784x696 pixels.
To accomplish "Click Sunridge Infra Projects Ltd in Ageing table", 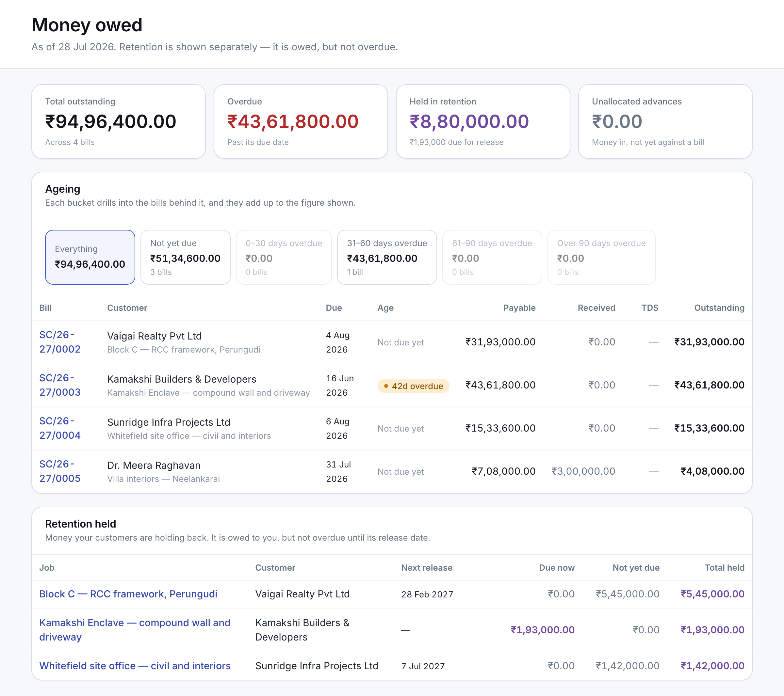I will [168, 422].
